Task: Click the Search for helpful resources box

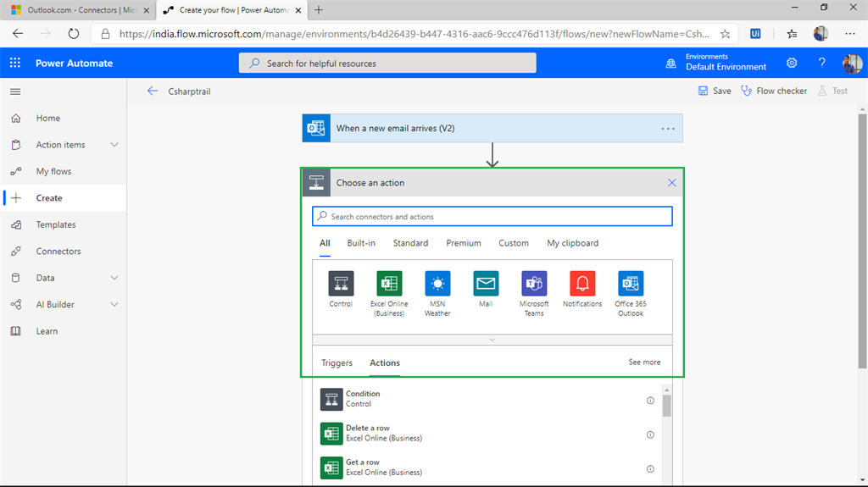Action: (x=387, y=63)
